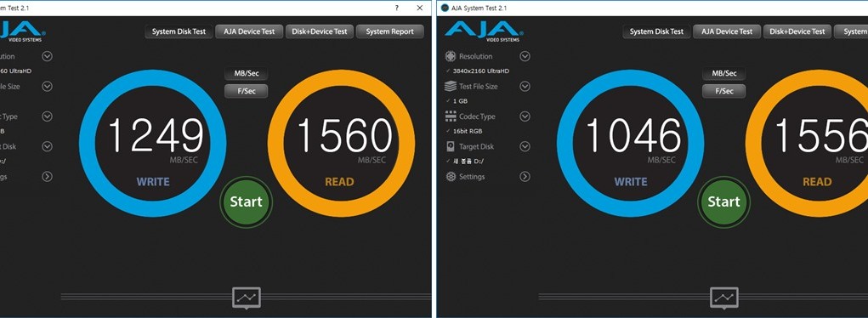Expand the Codec Type dropdown in right window

pyautogui.click(x=525, y=116)
